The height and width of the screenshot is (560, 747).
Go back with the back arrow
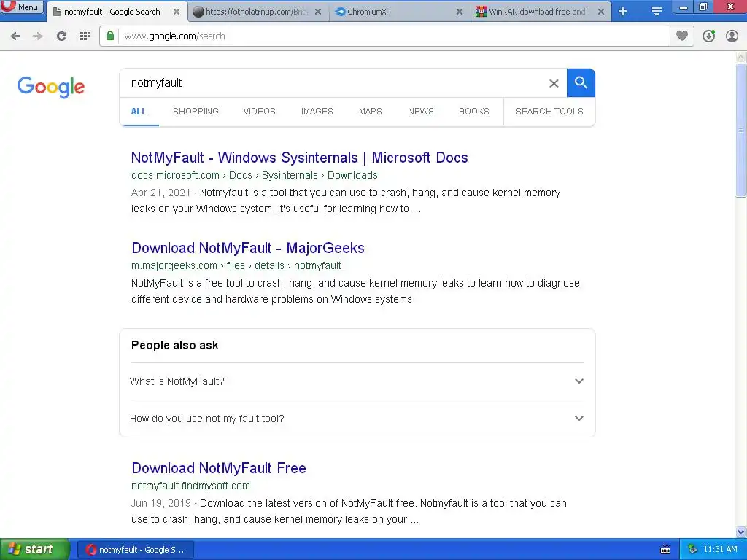[15, 36]
